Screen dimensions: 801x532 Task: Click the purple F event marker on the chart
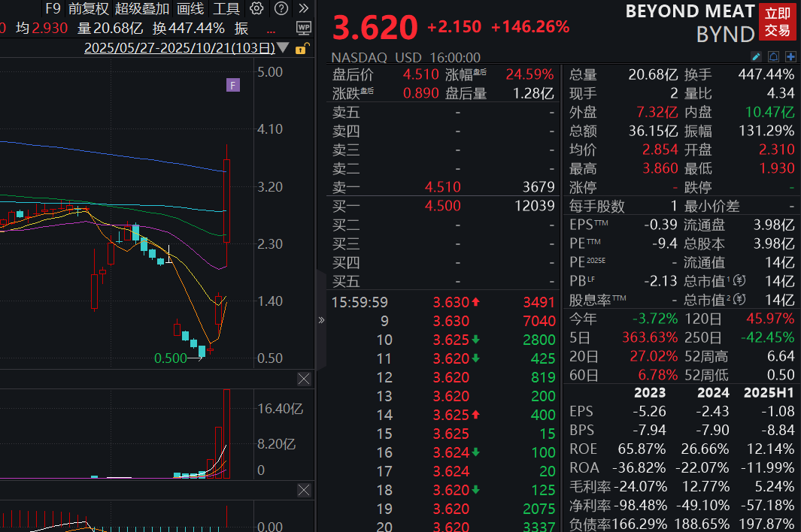233,85
